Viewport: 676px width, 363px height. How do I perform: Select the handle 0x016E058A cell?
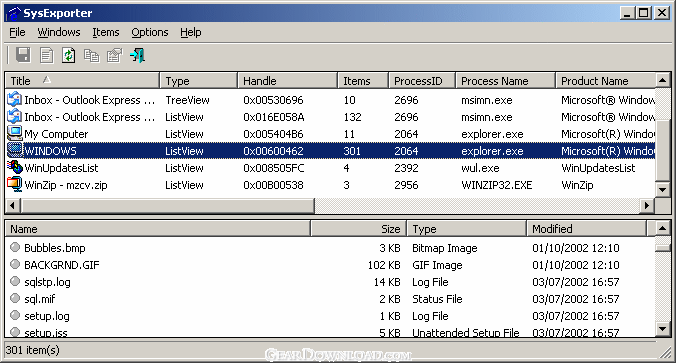pos(273,117)
